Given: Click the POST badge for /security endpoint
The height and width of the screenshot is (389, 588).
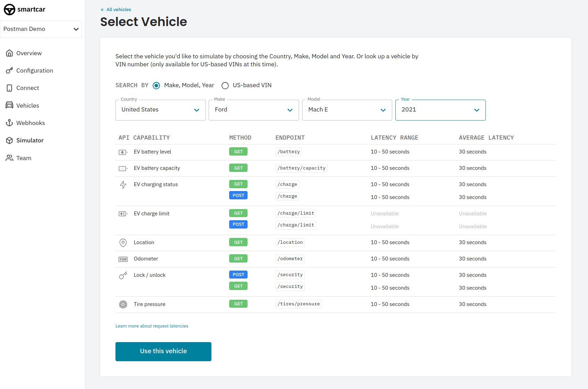Looking at the screenshot, I should [238, 274].
